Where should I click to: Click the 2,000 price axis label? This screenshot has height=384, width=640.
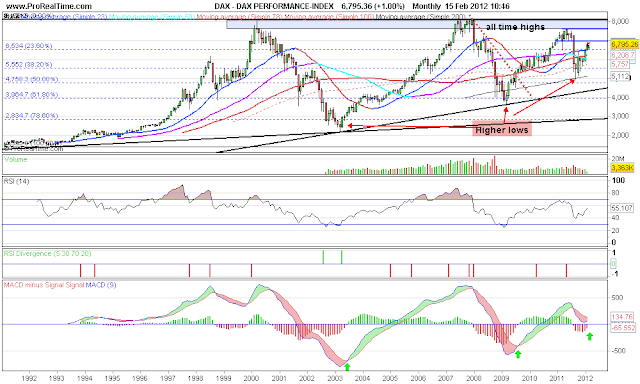point(620,135)
